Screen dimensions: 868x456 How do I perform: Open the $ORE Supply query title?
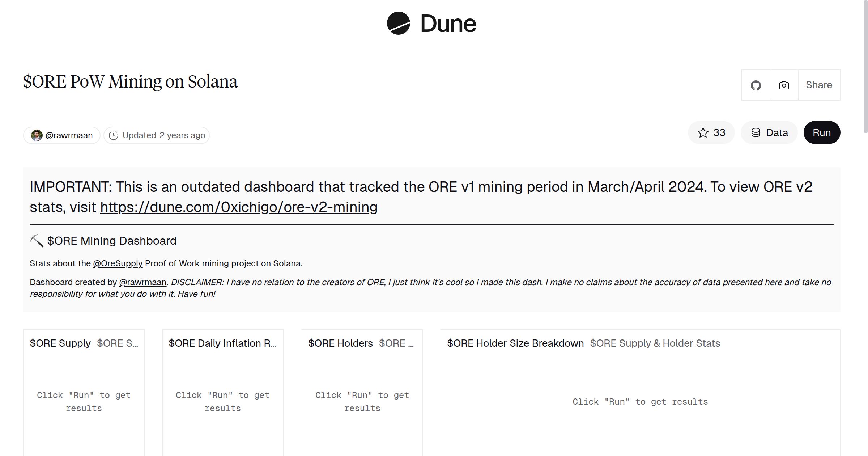[60, 343]
